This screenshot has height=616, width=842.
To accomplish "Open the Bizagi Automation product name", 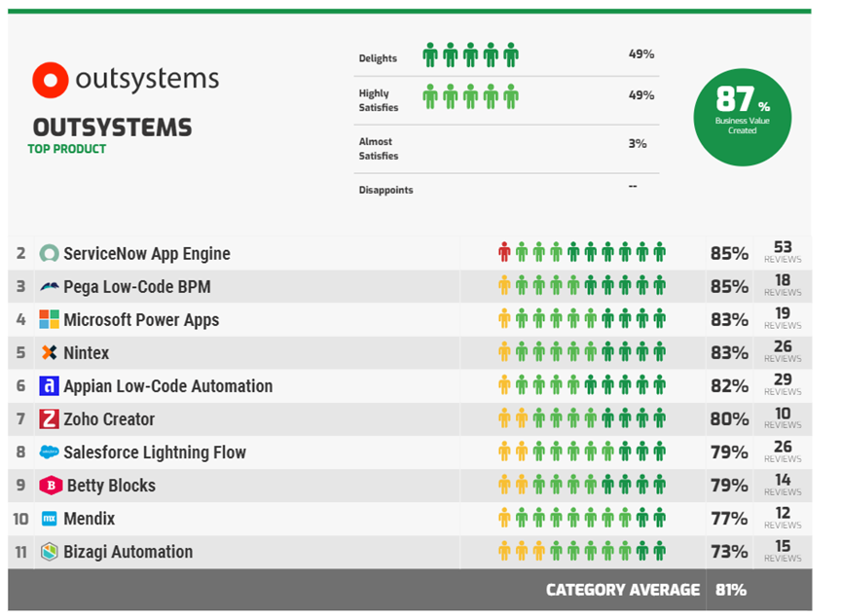I will coord(128,552).
